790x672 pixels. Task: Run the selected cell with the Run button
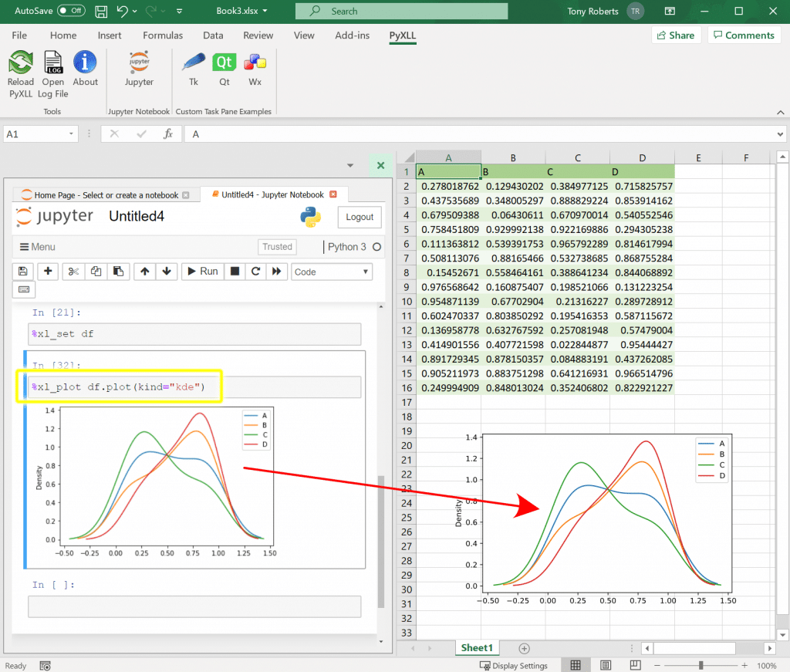point(201,271)
